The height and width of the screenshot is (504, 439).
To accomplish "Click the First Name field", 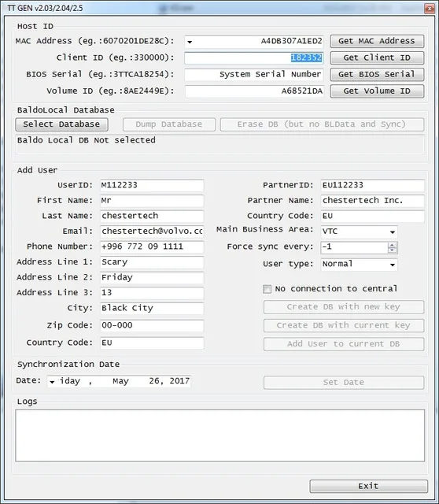I will [152, 201].
